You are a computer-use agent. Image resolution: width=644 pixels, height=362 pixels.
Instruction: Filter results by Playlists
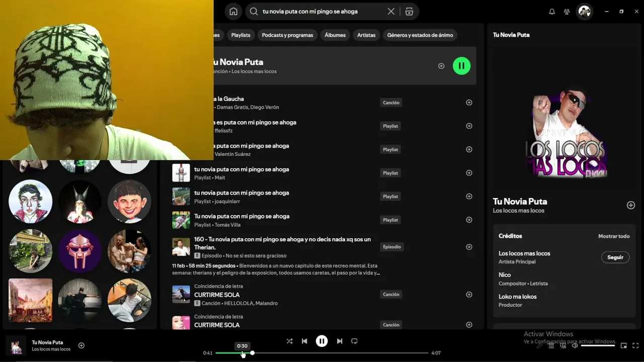(x=240, y=35)
